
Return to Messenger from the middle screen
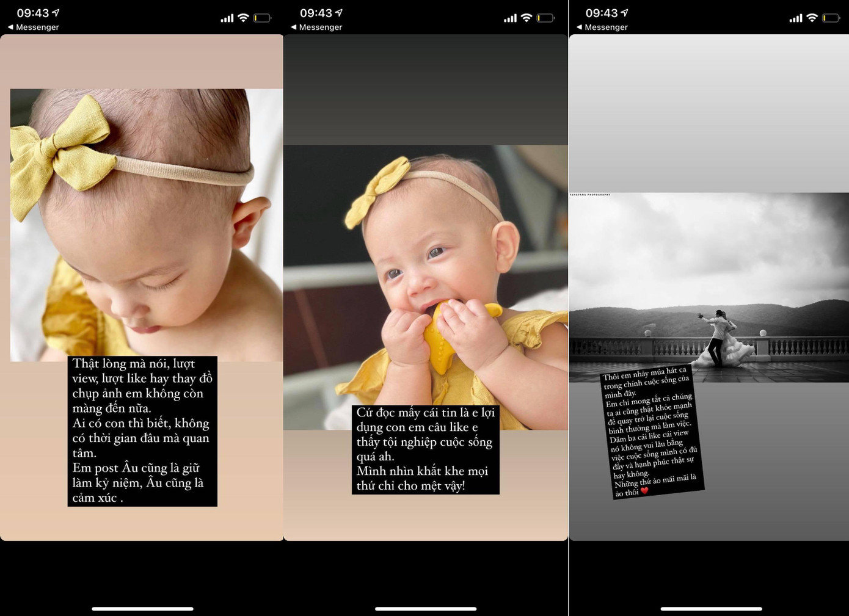[316, 27]
